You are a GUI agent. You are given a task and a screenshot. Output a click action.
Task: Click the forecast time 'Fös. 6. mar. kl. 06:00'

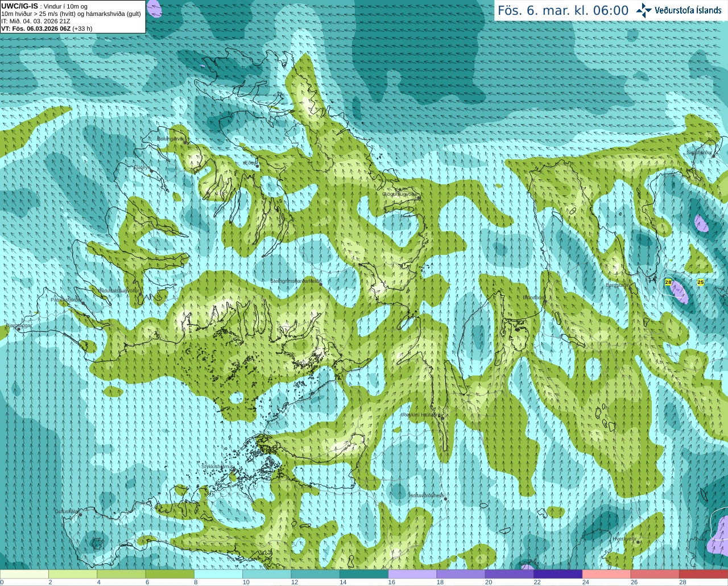click(563, 10)
